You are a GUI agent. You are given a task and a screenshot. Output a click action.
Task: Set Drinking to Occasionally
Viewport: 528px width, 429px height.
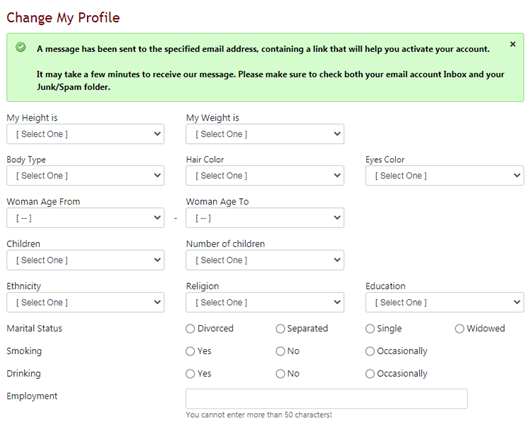(370, 374)
